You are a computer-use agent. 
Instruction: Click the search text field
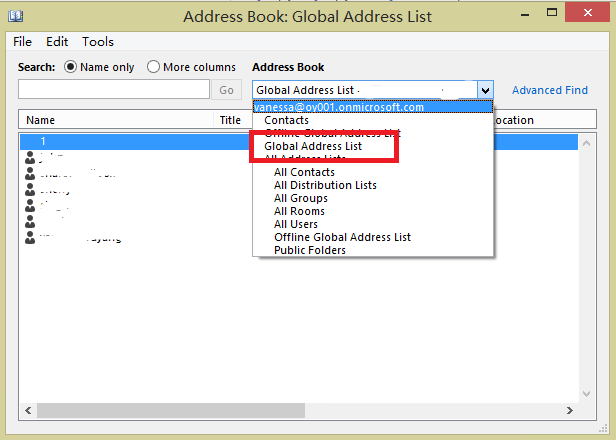point(114,90)
